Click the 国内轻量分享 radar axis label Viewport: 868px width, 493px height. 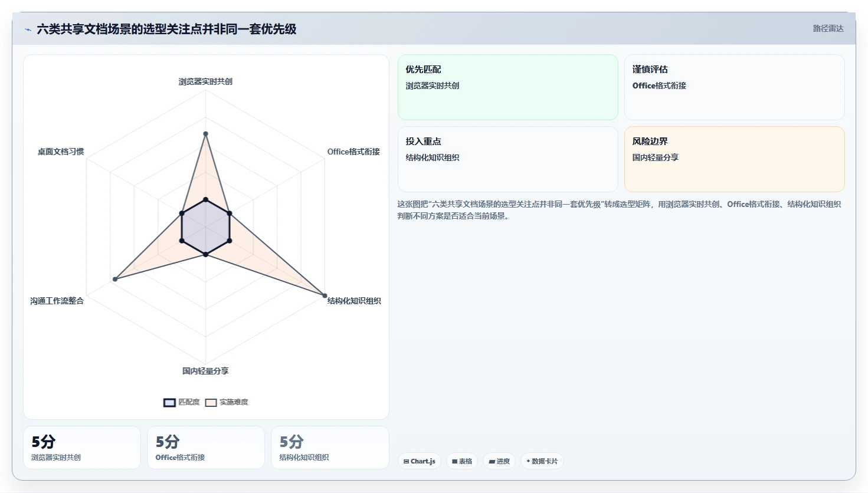(x=205, y=371)
